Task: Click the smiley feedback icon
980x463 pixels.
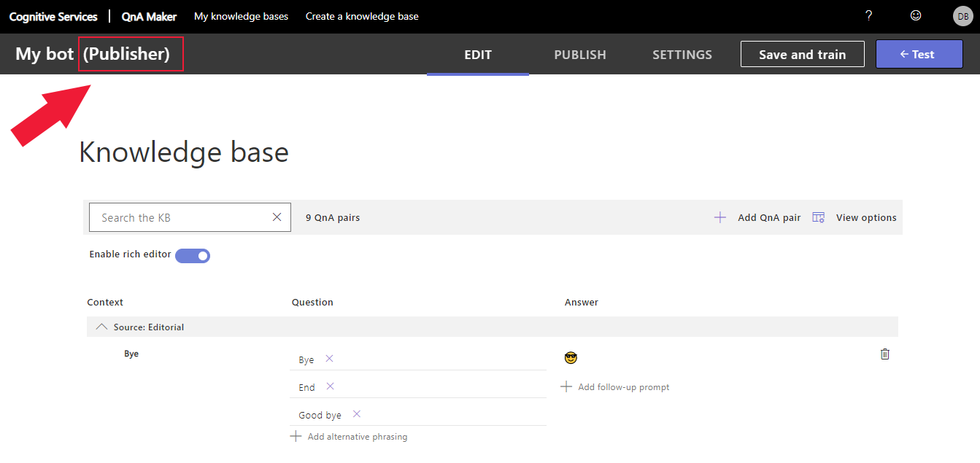Action: 916,15
